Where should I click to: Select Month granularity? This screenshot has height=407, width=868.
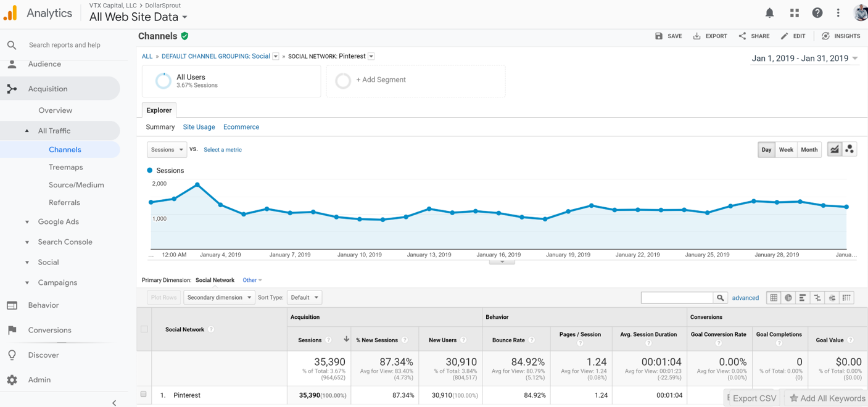pos(809,150)
